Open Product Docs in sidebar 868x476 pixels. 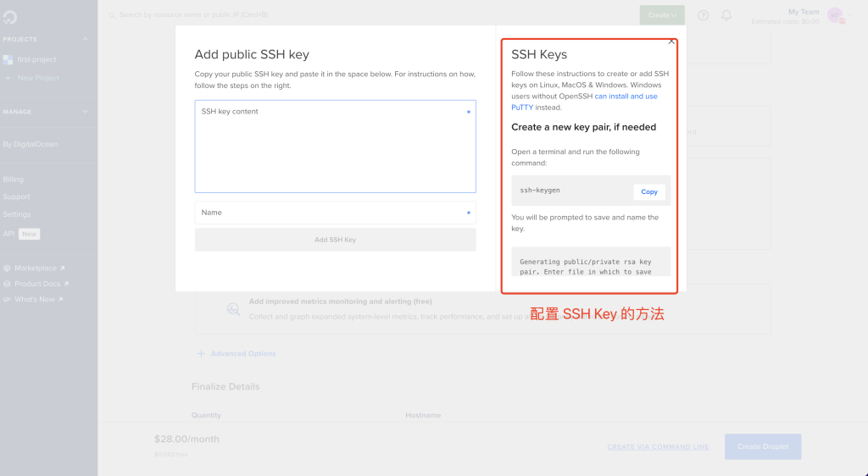pyautogui.click(x=37, y=284)
